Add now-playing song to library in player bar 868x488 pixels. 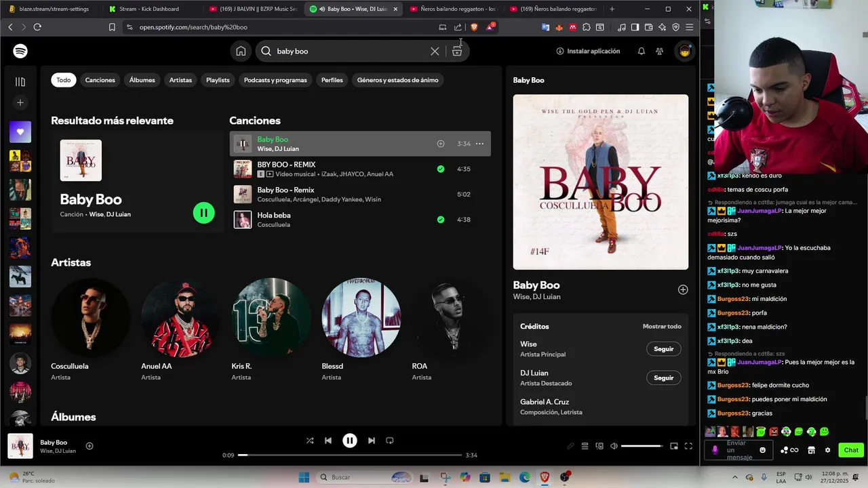(x=89, y=446)
